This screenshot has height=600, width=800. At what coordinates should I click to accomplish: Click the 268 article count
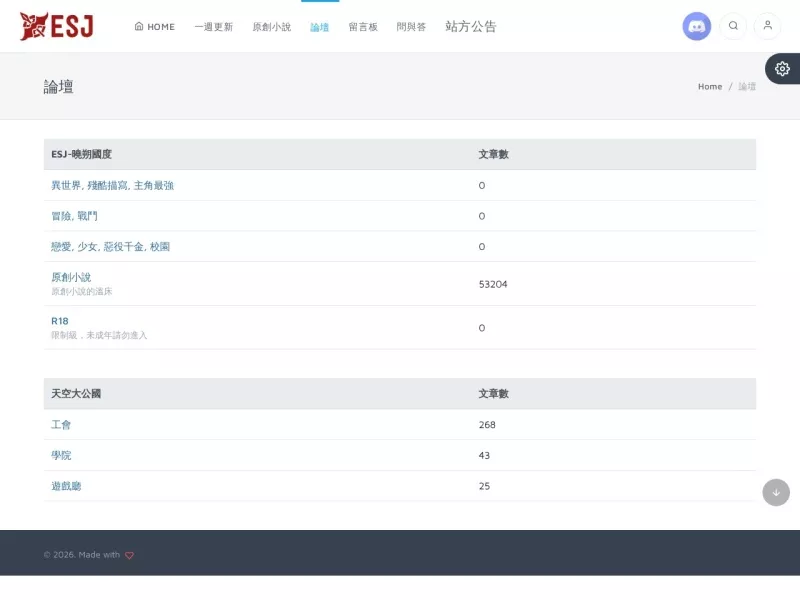(487, 424)
